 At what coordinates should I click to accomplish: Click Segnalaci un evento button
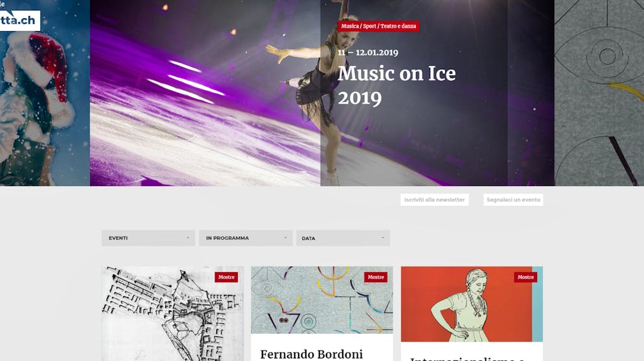(513, 200)
